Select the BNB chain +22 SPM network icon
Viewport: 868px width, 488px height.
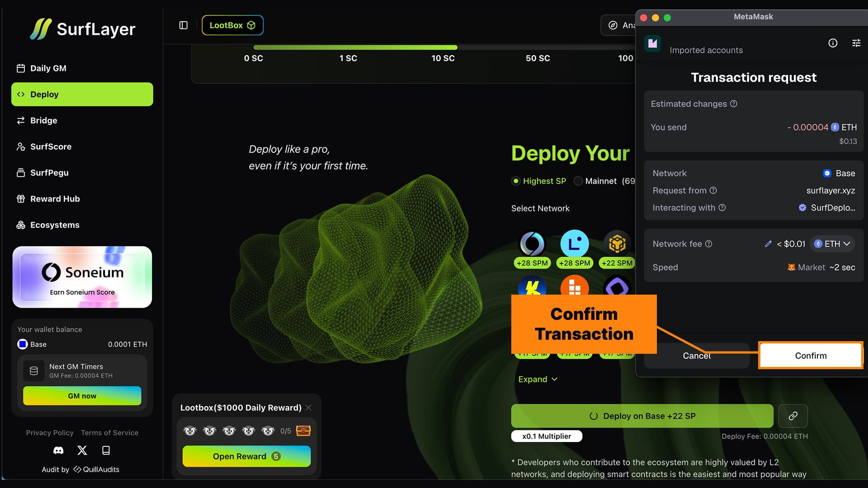pos(617,244)
